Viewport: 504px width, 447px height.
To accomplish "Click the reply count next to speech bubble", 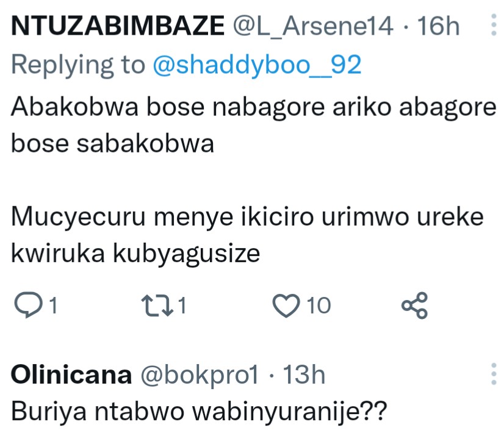I will click(52, 306).
